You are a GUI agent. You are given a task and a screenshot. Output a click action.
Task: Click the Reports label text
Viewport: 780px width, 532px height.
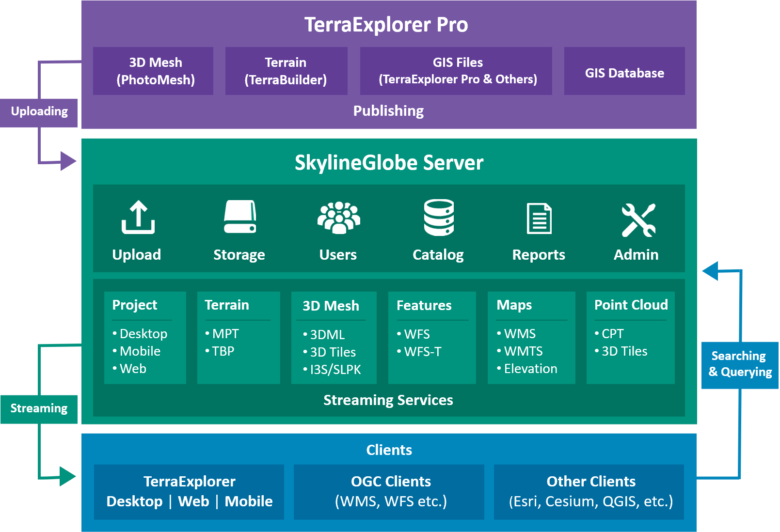tap(539, 255)
